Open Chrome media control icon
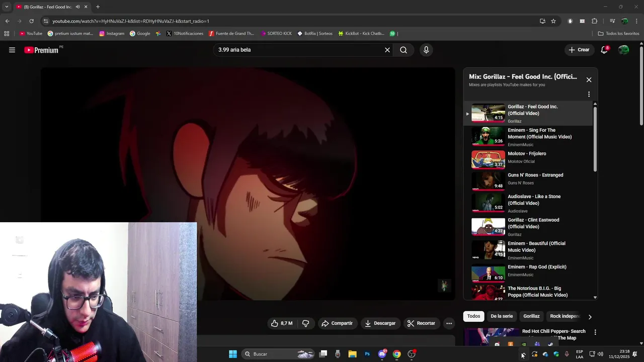 612,21
